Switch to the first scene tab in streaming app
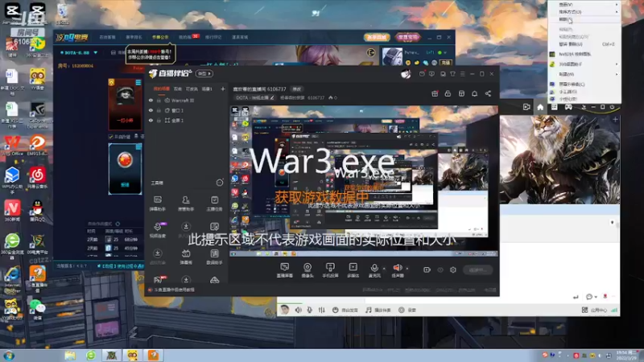 (x=162, y=88)
